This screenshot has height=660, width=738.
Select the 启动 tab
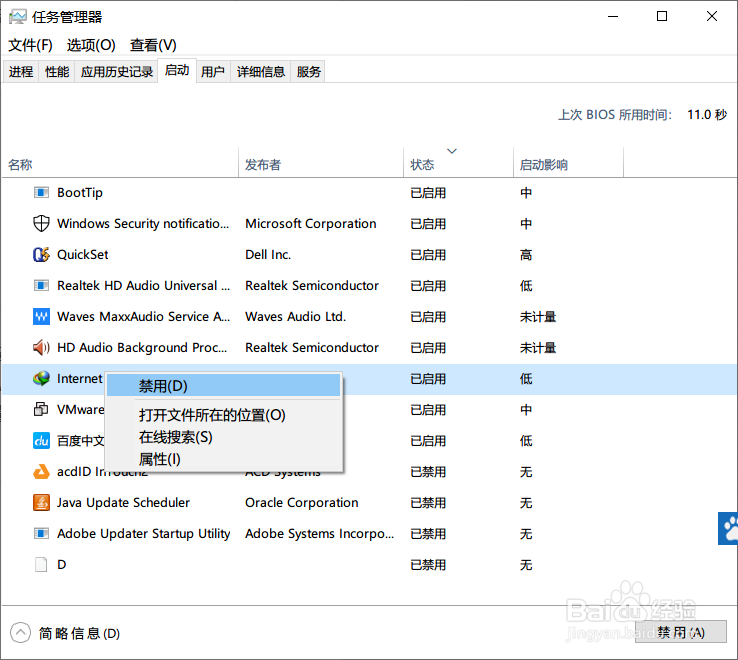(x=177, y=71)
